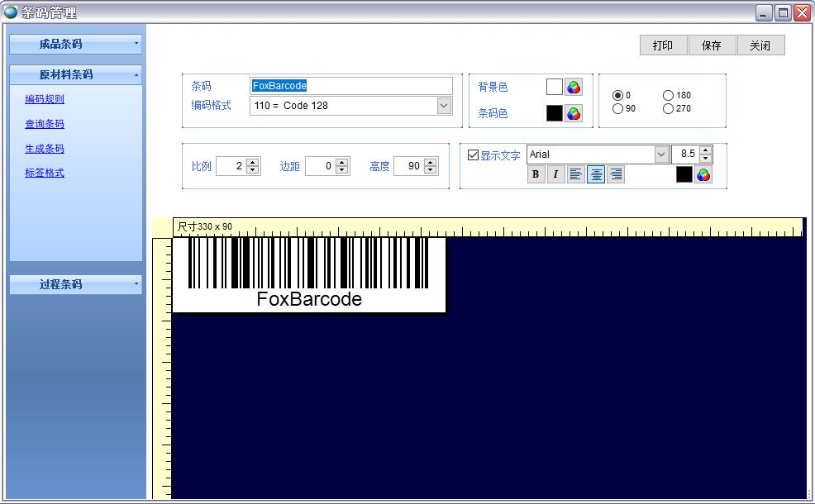The image size is (815, 504).
Task: Toggle the Italic text icon
Action: point(555,174)
